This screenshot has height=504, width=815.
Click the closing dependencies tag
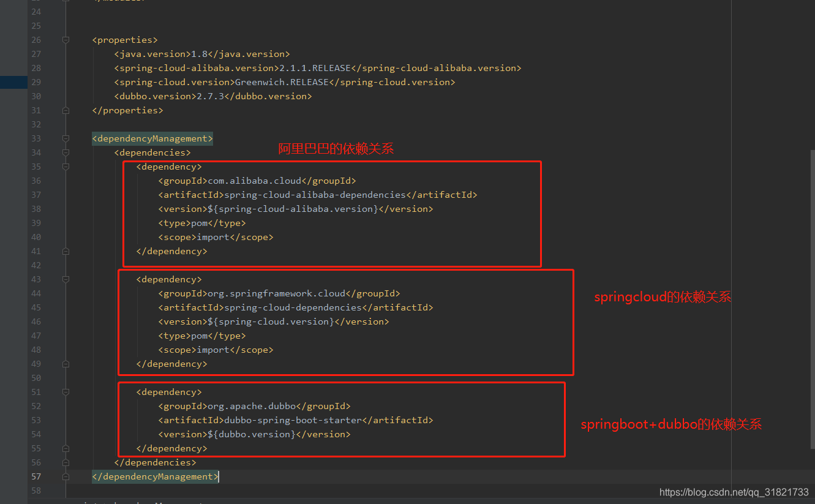pyautogui.click(x=155, y=462)
